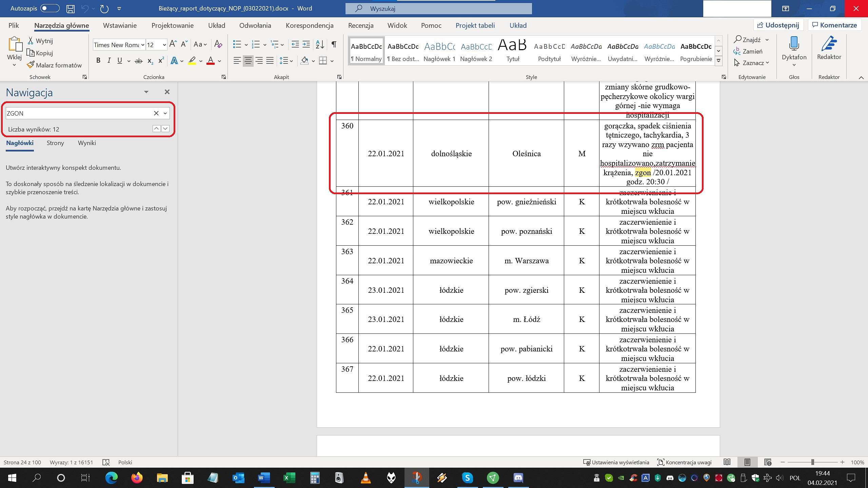The height and width of the screenshot is (488, 868).
Task: Click the Redo arrow icon
Action: pos(104,9)
